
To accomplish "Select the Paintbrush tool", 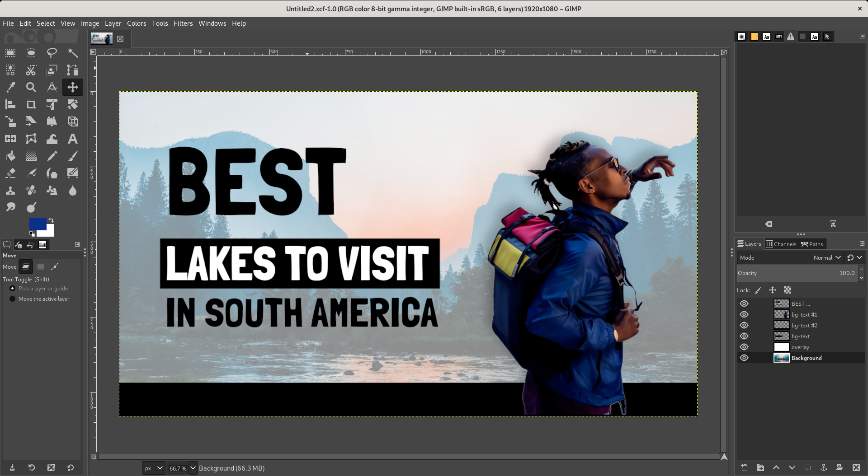I will [x=73, y=156].
